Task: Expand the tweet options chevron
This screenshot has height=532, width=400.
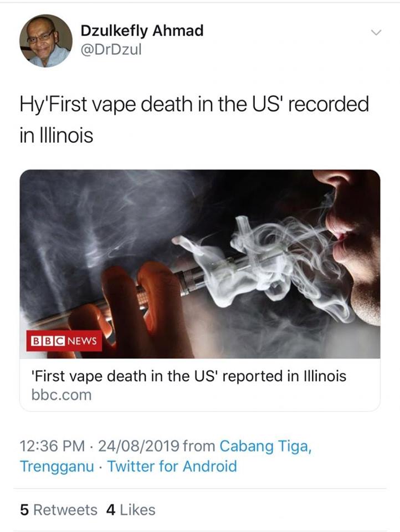Action: coord(376,33)
